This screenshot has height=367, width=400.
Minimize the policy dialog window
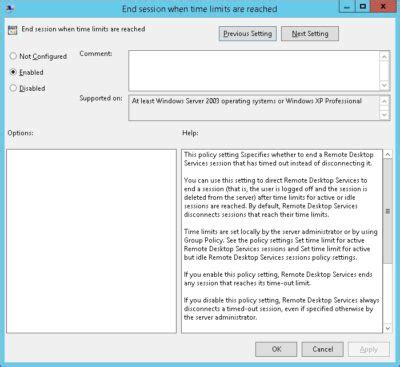(x=347, y=6)
